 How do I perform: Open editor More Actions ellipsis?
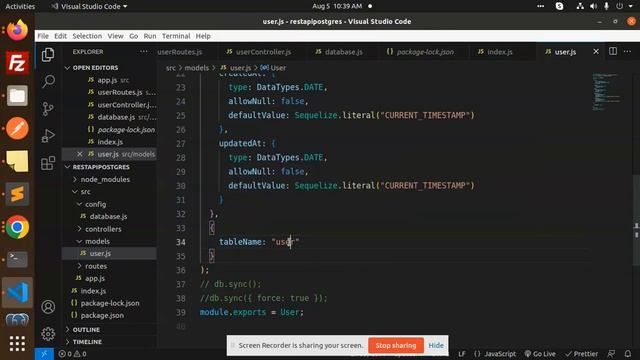tap(627, 51)
